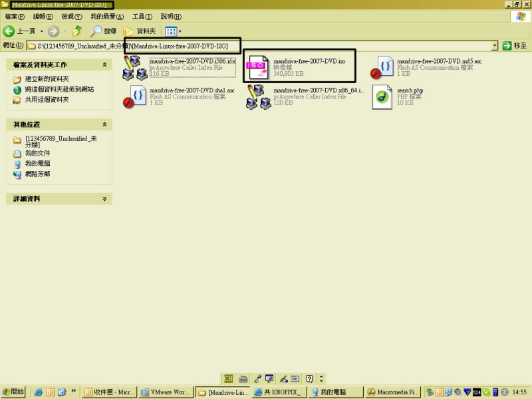Screen dimensions: 532x399
Task: Open 我的電腦 from Other Places
Action: pyautogui.click(x=37, y=164)
